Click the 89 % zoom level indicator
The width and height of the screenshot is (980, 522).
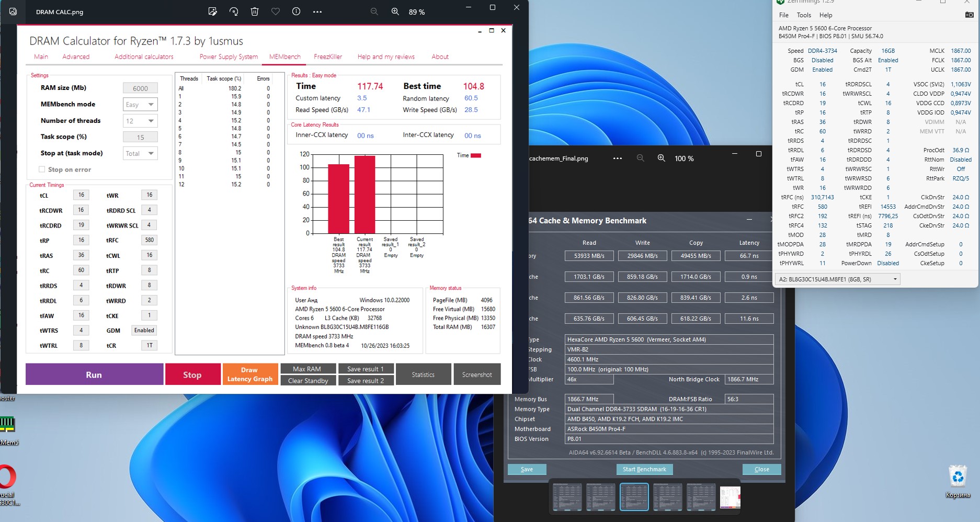417,12
